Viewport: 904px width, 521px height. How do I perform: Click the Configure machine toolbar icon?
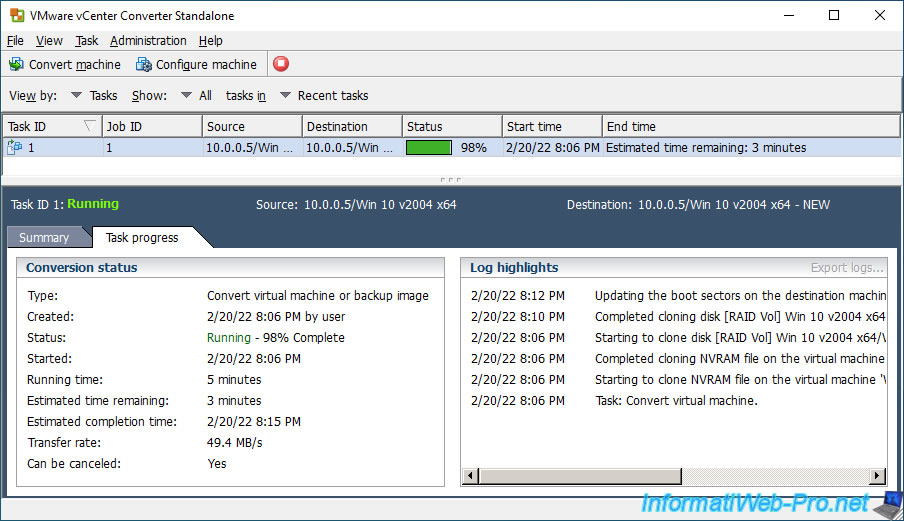tap(144, 65)
